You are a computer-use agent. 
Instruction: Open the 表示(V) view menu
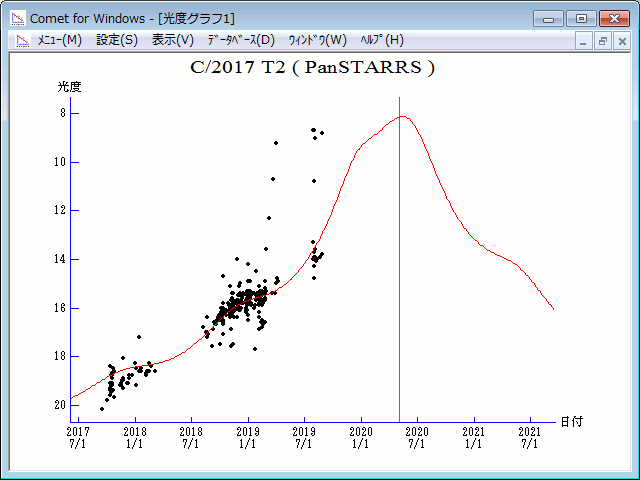click(172, 40)
